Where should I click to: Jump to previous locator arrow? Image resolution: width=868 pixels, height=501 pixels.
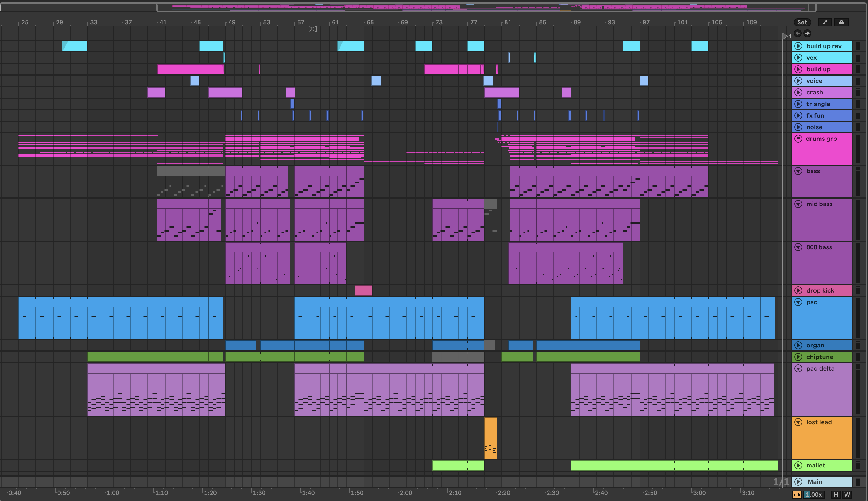coord(798,34)
